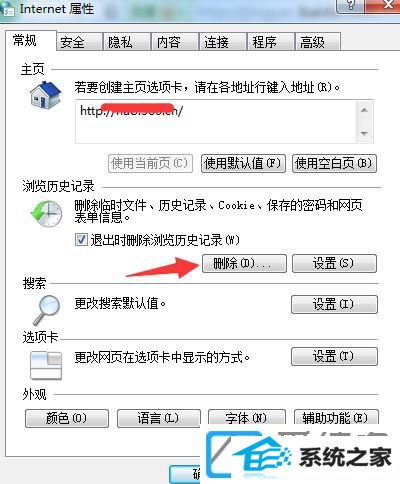Open browsing history 设置(S) button

[x=334, y=263]
